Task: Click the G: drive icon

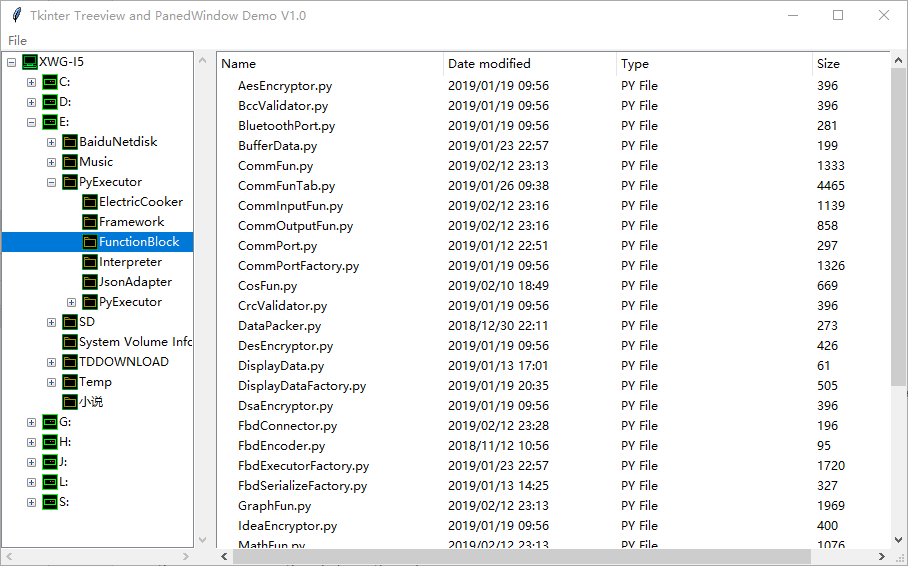Action: pyautogui.click(x=50, y=422)
